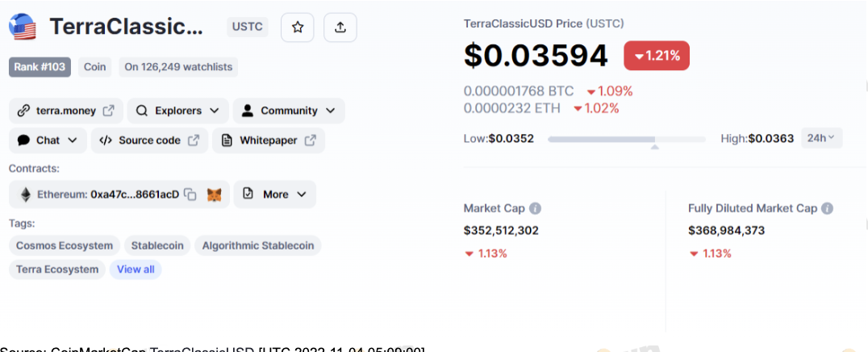Click the share upload icon button
Viewport: 868px width, 352px height.
point(340,27)
